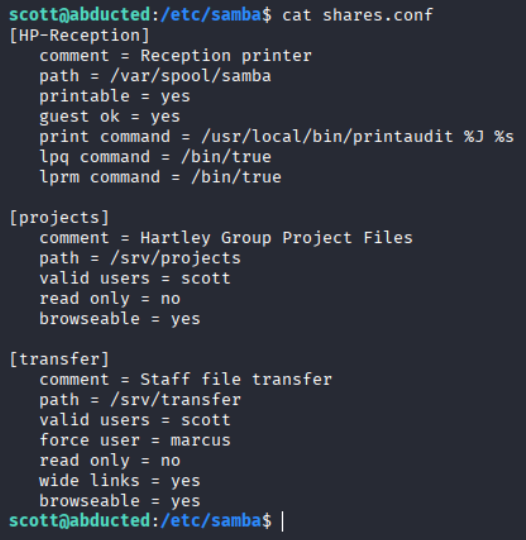The image size is (526, 540).
Task: Click the 'lpq command = /bin/true' line
Action: point(155,157)
